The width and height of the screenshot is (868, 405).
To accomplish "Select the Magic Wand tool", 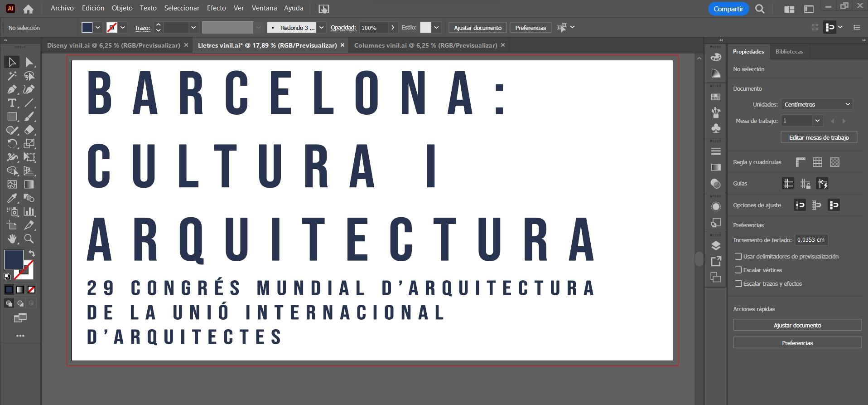I will [x=12, y=76].
